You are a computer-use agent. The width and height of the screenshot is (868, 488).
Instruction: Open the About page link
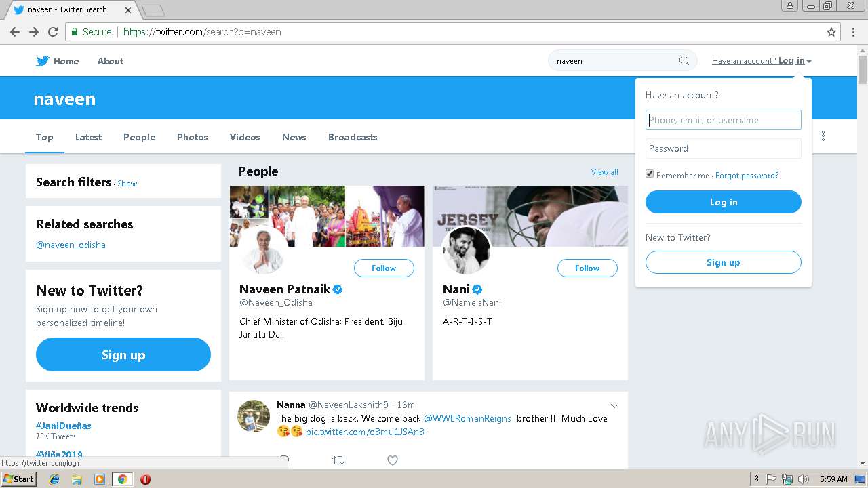110,61
